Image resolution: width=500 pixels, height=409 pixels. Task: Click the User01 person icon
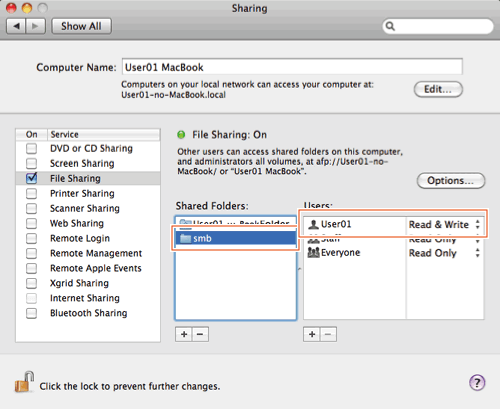[313, 224]
